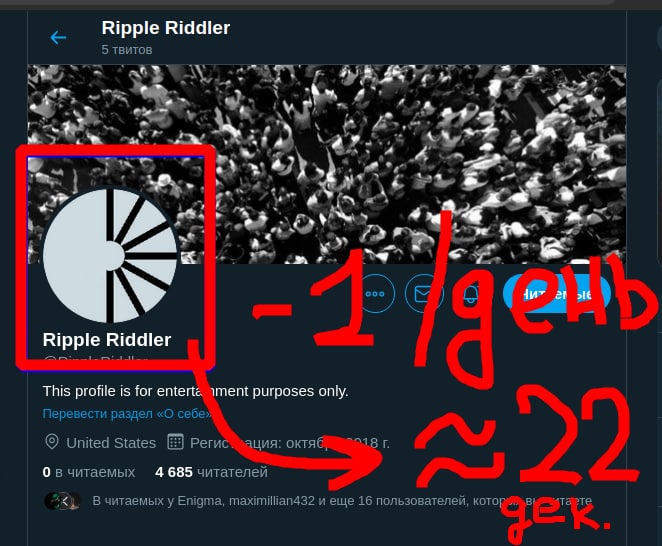
Task: Open the followers you know text link
Action: 342,501
